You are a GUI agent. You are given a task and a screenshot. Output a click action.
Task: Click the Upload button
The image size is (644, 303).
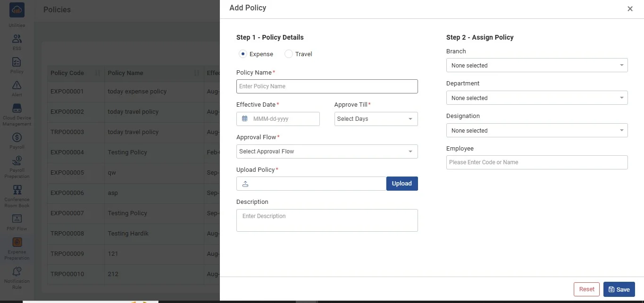[401, 184]
